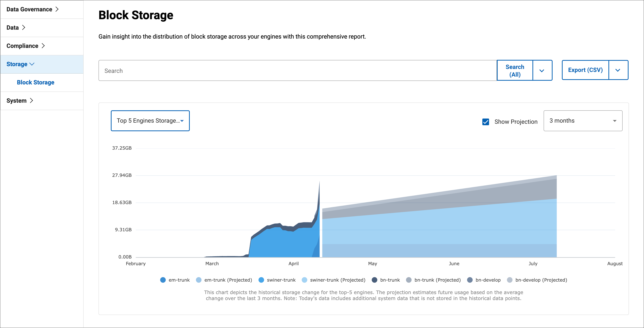Click bn-develop (Projected) legend marker
The width and height of the screenshot is (644, 328).
[x=510, y=280]
